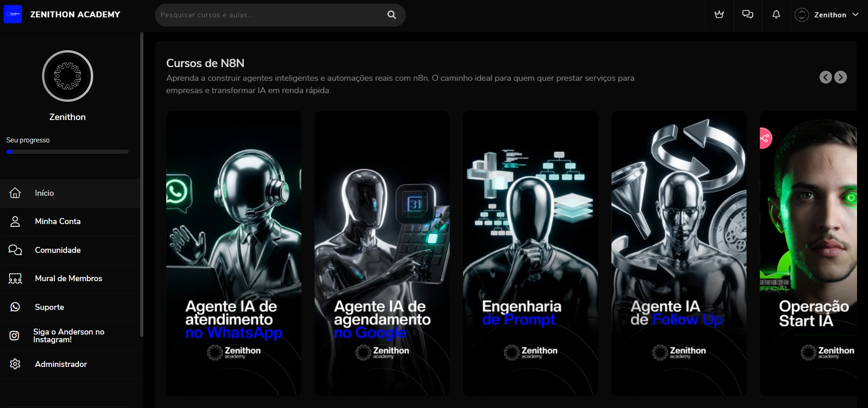The height and width of the screenshot is (408, 868).
Task: Open Agente IA de Follow Up course
Action: pyautogui.click(x=679, y=253)
